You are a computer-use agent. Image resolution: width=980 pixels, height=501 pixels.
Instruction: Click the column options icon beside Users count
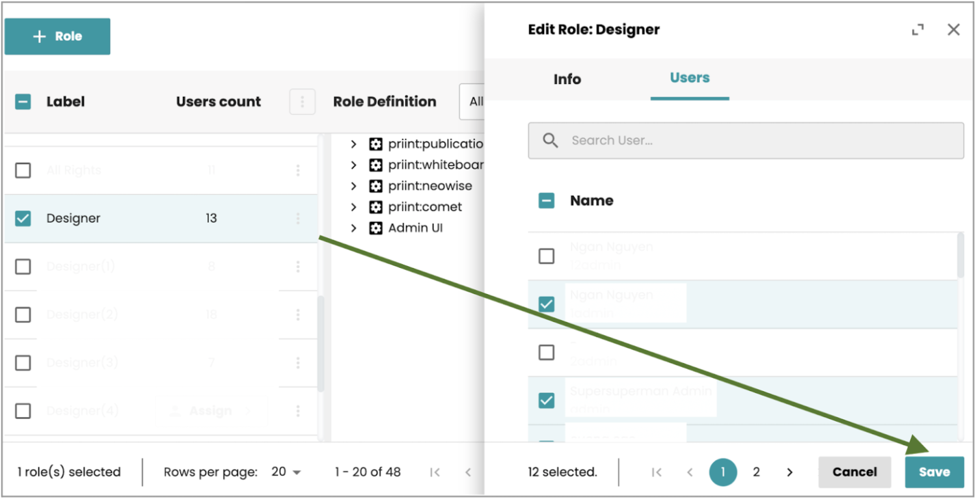point(302,102)
